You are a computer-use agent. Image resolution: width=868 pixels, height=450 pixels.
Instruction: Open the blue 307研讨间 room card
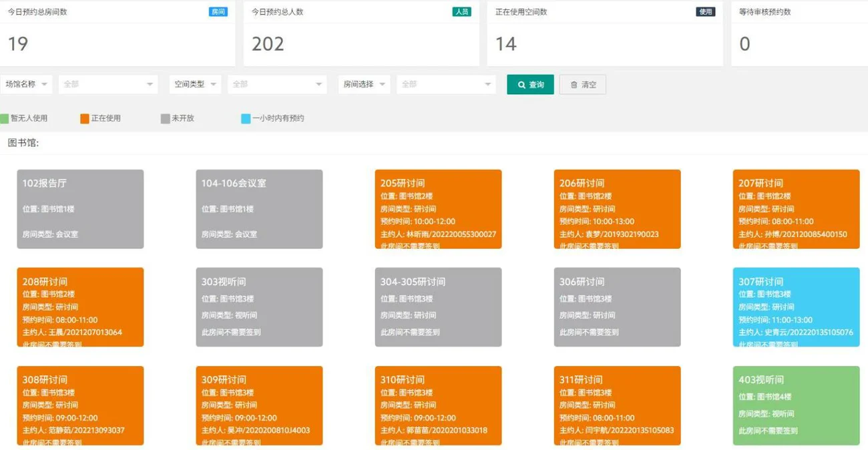point(796,307)
